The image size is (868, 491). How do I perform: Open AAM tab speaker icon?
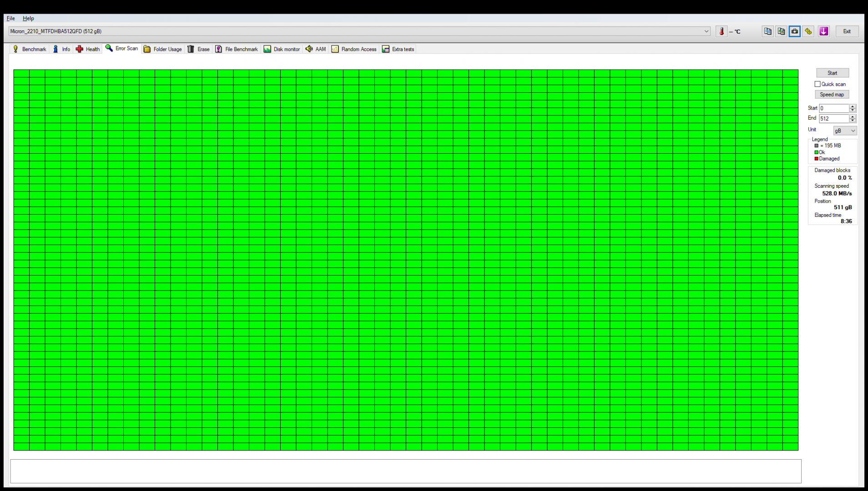(309, 49)
